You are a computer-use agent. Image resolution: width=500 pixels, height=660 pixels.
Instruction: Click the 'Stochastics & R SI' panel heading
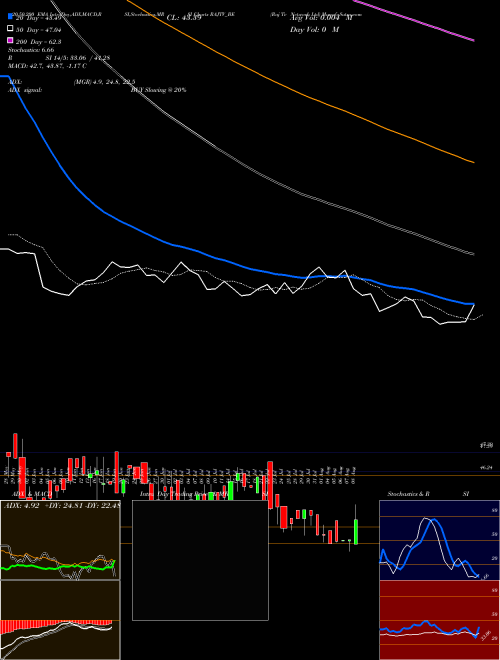click(x=428, y=494)
